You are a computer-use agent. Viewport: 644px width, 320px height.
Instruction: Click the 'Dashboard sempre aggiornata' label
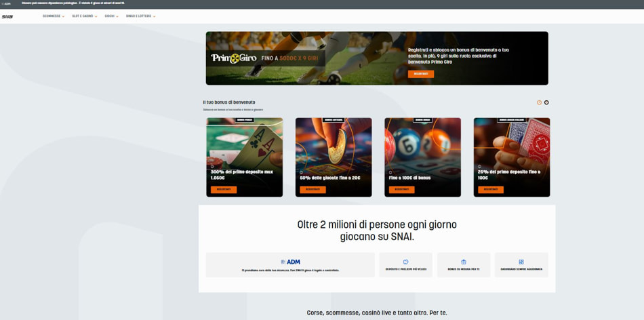coord(521,269)
